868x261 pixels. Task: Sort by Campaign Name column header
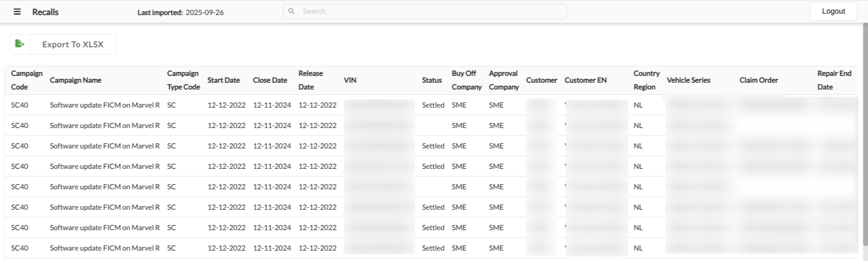[x=75, y=80]
